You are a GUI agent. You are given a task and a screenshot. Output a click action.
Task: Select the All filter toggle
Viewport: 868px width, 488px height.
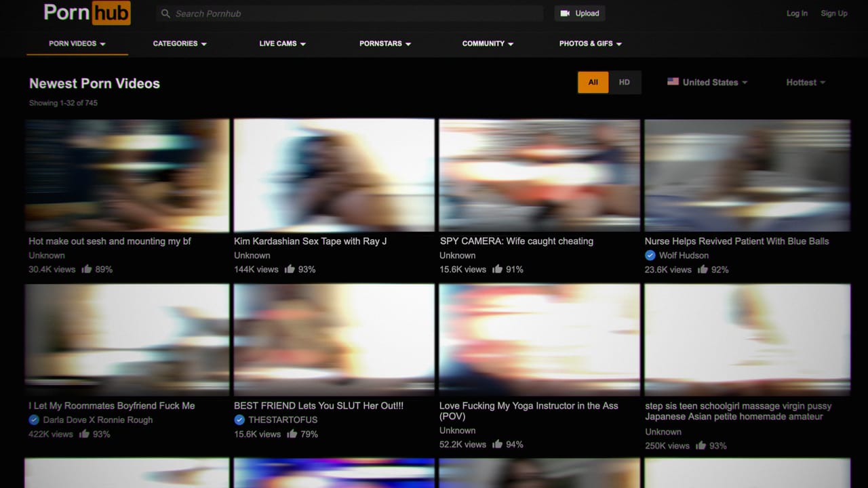click(593, 82)
